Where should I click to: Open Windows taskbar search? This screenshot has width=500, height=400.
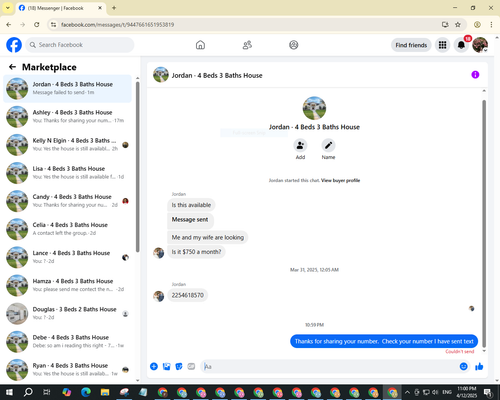coord(28,392)
